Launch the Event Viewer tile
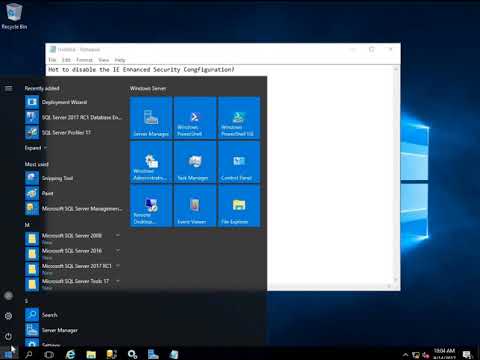Viewport: 480px width, 360px height. pos(195,206)
